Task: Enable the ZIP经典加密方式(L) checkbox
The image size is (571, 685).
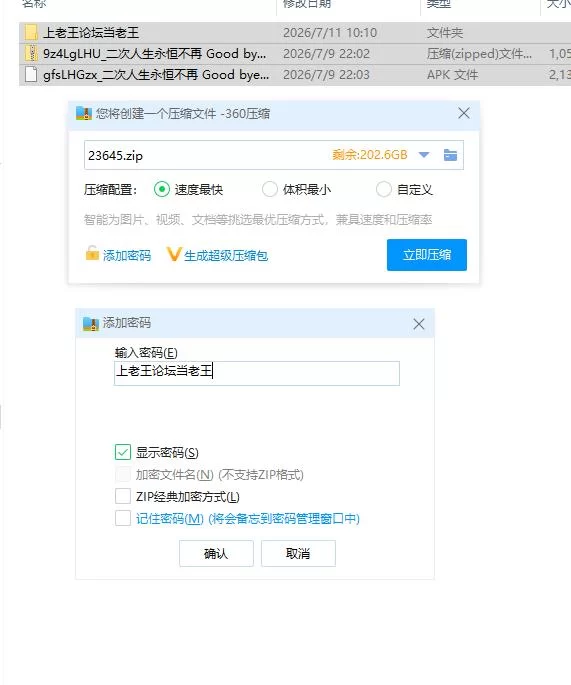Action: tap(123, 496)
